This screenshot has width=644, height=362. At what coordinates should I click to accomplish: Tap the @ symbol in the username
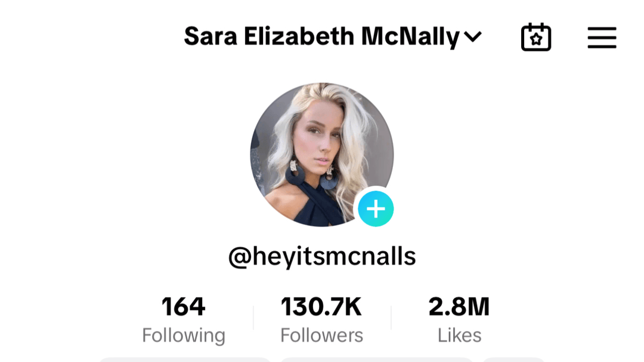[x=240, y=257]
